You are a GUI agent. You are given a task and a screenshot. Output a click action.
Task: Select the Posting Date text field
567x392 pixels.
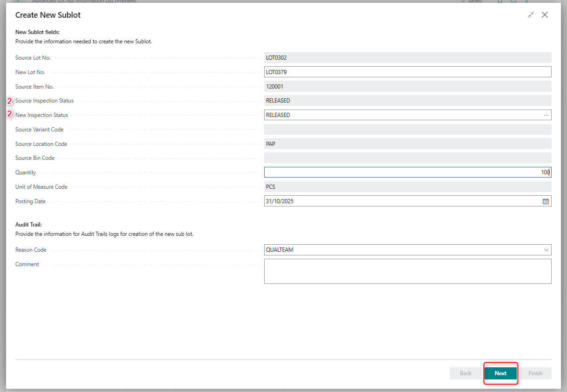tap(401, 201)
